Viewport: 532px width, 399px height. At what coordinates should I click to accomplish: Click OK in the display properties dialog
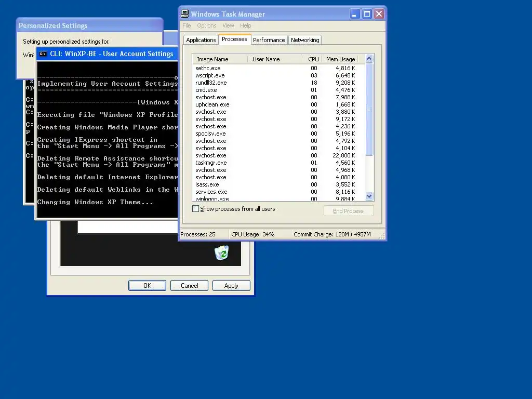pos(147,285)
